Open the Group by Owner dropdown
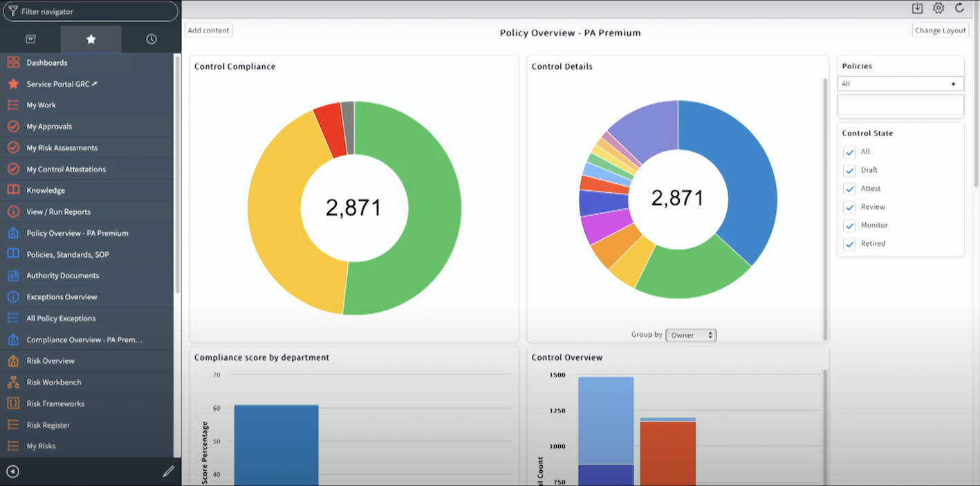Viewport: 980px width, 486px height. click(x=691, y=335)
